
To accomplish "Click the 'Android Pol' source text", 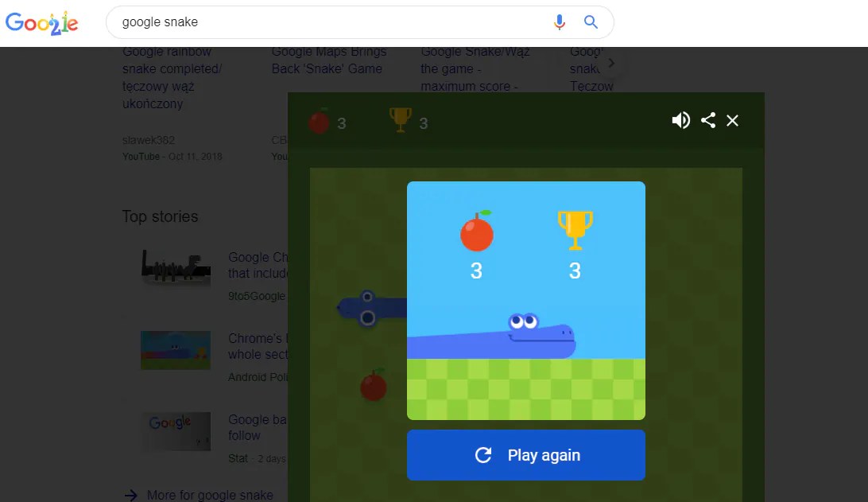I will click(x=258, y=377).
